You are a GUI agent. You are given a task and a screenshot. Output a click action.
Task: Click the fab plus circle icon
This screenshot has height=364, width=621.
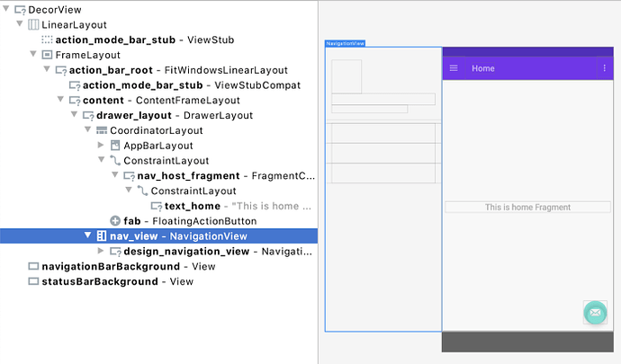pos(115,221)
